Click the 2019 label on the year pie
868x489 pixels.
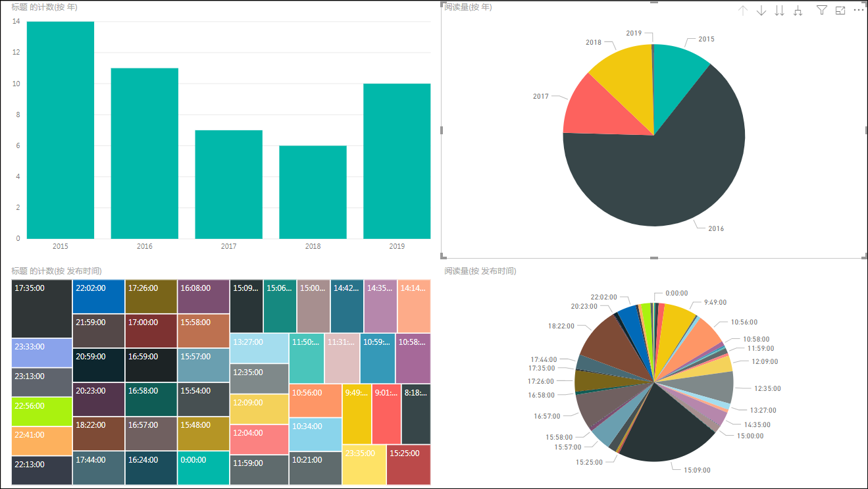click(x=634, y=33)
